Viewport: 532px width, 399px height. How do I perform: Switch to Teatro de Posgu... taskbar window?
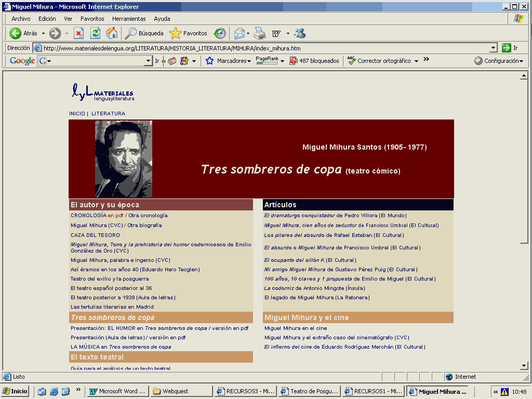tap(310, 391)
